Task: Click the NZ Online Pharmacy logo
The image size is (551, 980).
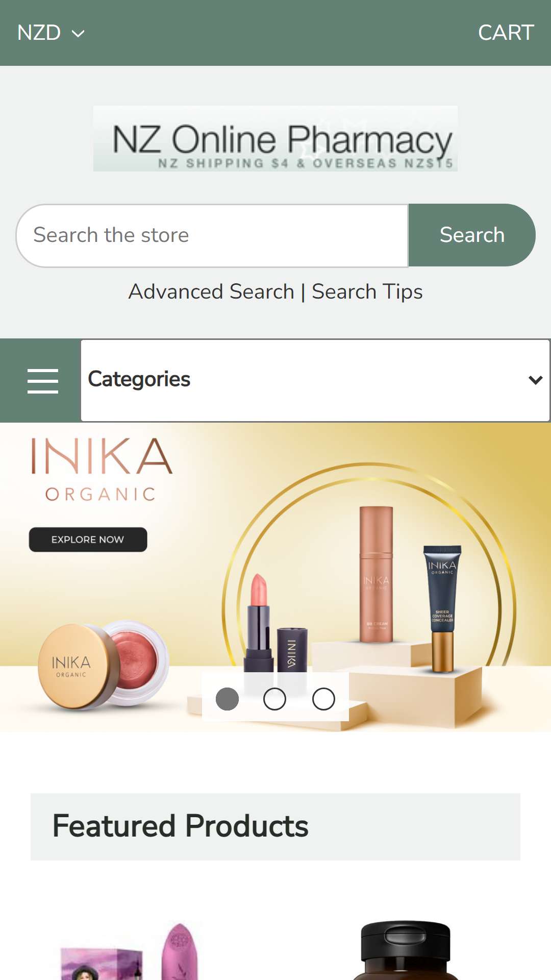Action: 275,138
